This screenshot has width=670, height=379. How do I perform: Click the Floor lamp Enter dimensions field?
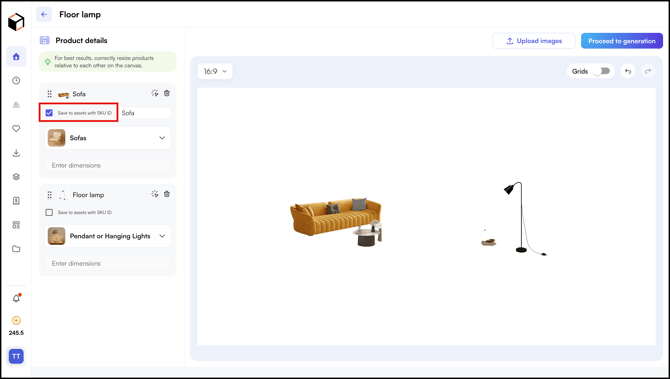108,264
